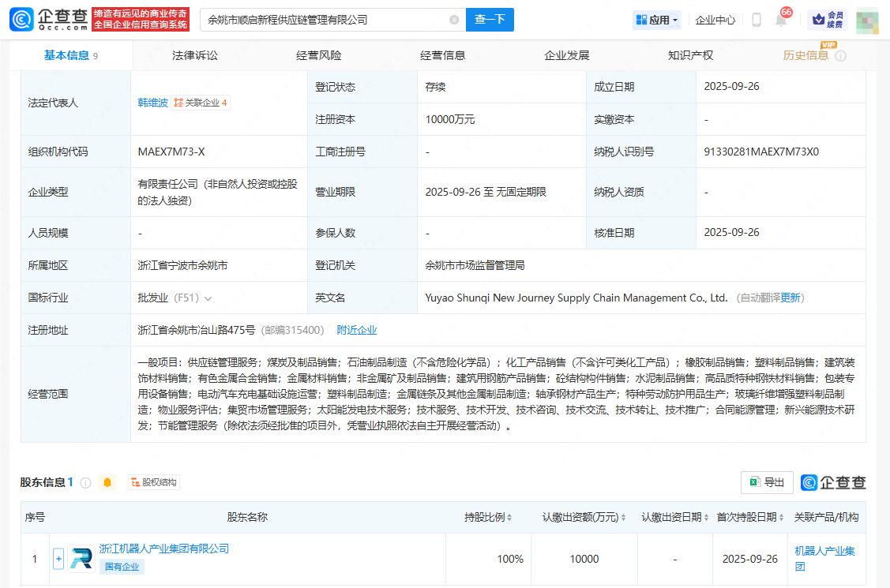Viewport: 890px width, 588px height.
Task: Switch to the 知识产权 tab
Action: (x=690, y=55)
